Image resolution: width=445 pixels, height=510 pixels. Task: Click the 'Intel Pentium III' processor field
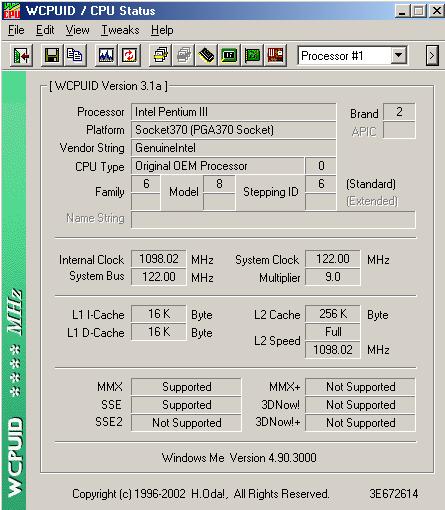point(233,112)
